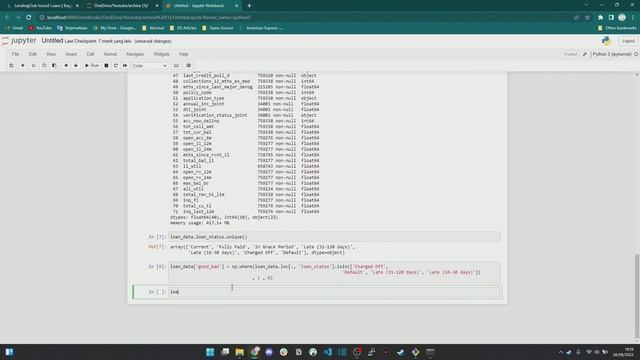Rename the notebook title Untitled
Viewport: 640px width, 360px height.
52,41
